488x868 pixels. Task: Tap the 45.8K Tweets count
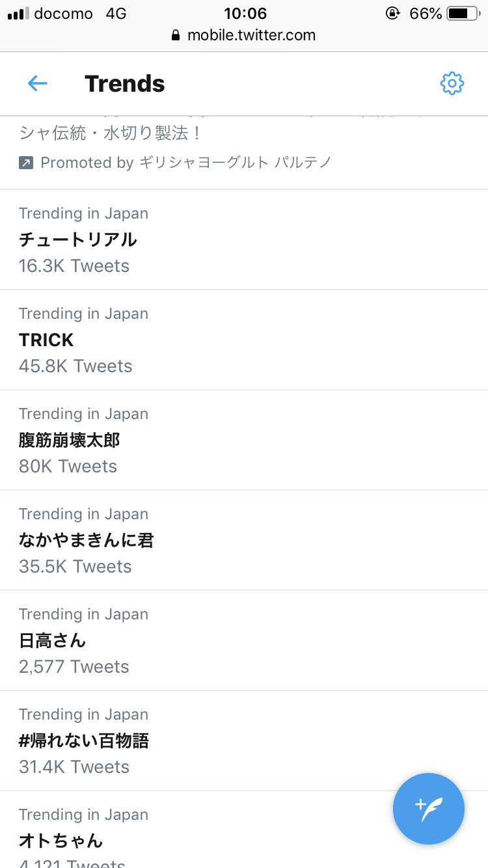coord(75,366)
